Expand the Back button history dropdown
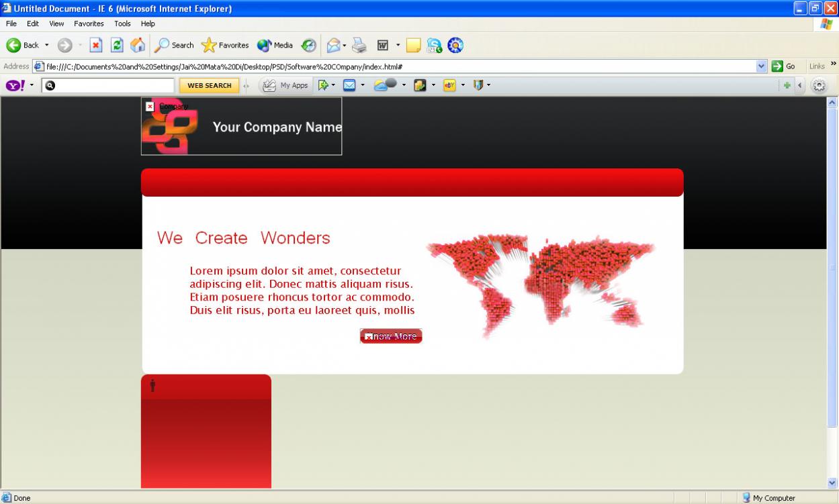 click(47, 45)
